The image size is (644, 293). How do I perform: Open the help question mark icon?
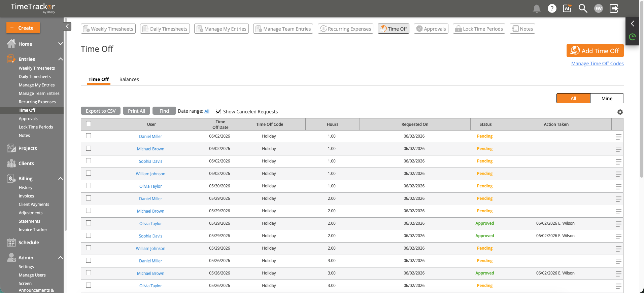(x=552, y=8)
